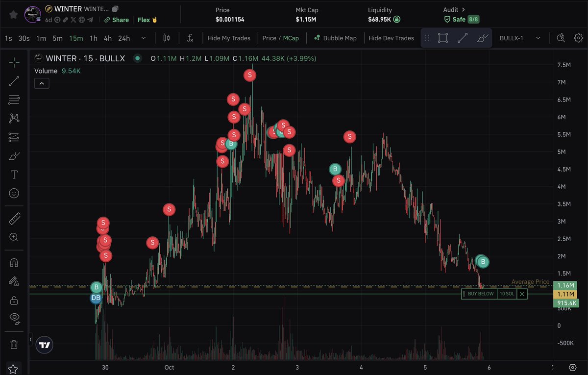Choose the chart pattern tool
The width and height of the screenshot is (588, 375).
coord(14,119)
